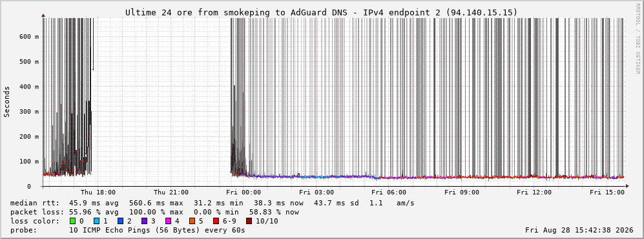Click the median rtt statistics line
The height and width of the screenshot is (239, 644).
[212, 203]
